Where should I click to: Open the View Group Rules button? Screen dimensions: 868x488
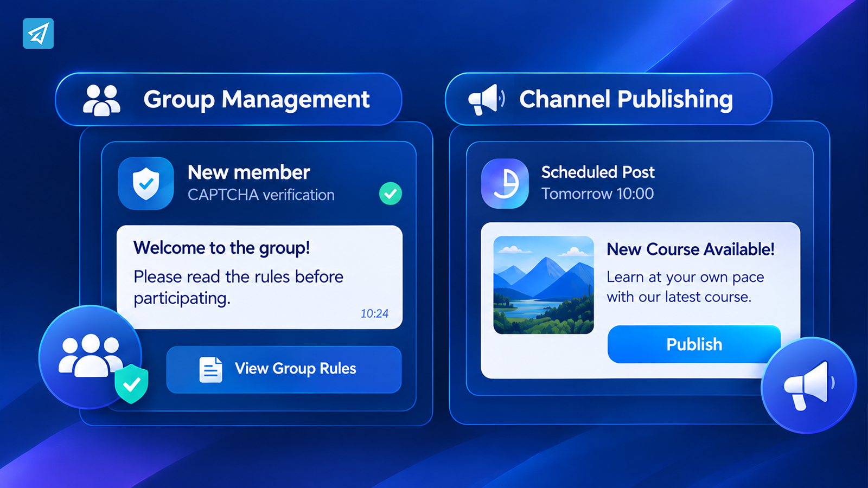284,369
